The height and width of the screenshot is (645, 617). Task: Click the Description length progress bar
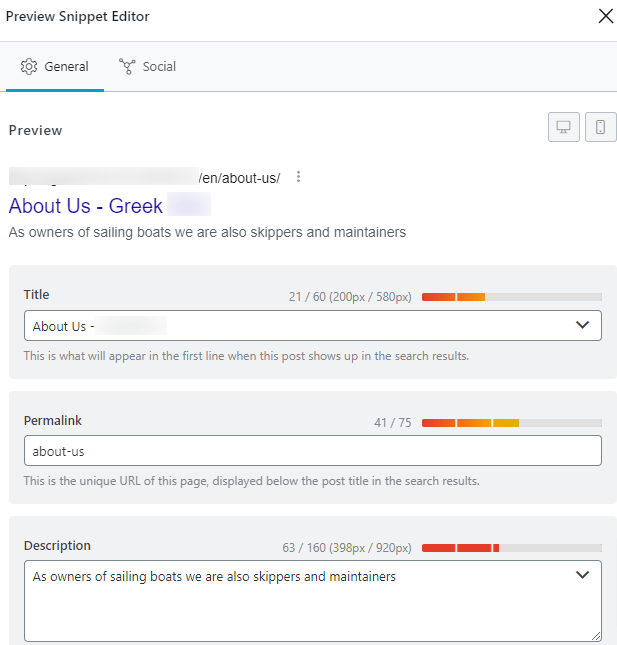click(512, 548)
